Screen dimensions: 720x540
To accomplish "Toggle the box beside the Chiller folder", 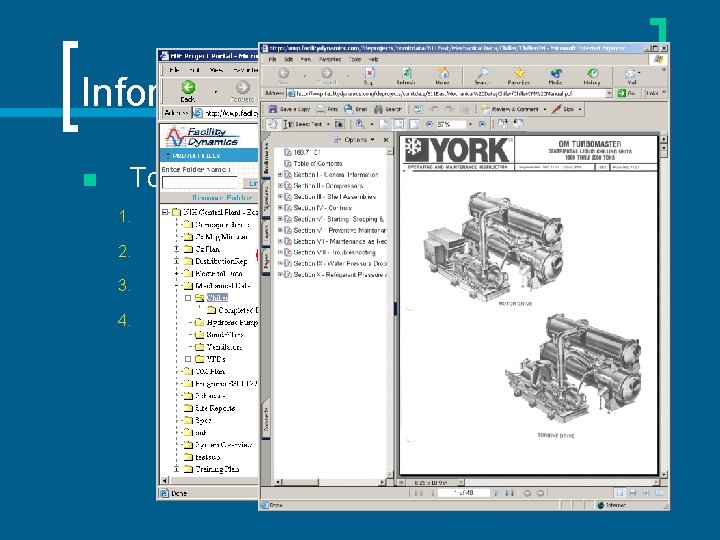I will pyautogui.click(x=188, y=298).
